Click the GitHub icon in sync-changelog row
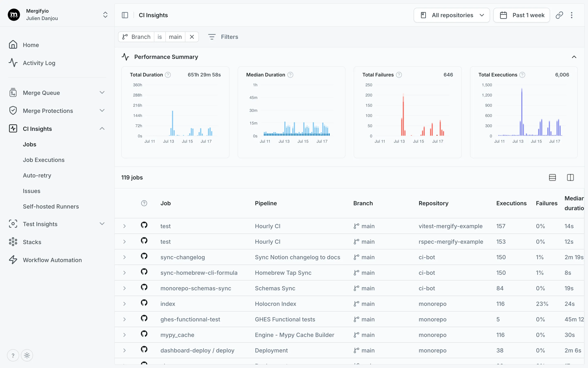The height and width of the screenshot is (368, 588). tap(144, 256)
